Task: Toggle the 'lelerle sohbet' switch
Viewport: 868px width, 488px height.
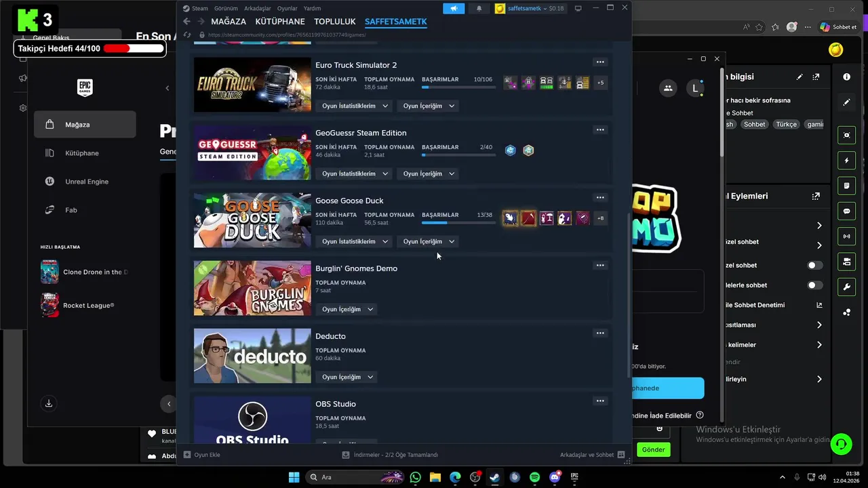Action: click(x=815, y=285)
